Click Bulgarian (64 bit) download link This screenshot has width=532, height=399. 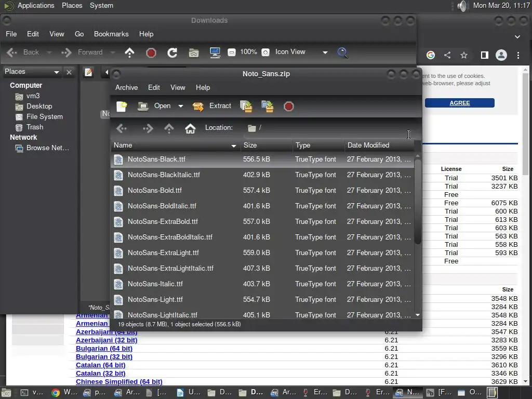[104, 349]
